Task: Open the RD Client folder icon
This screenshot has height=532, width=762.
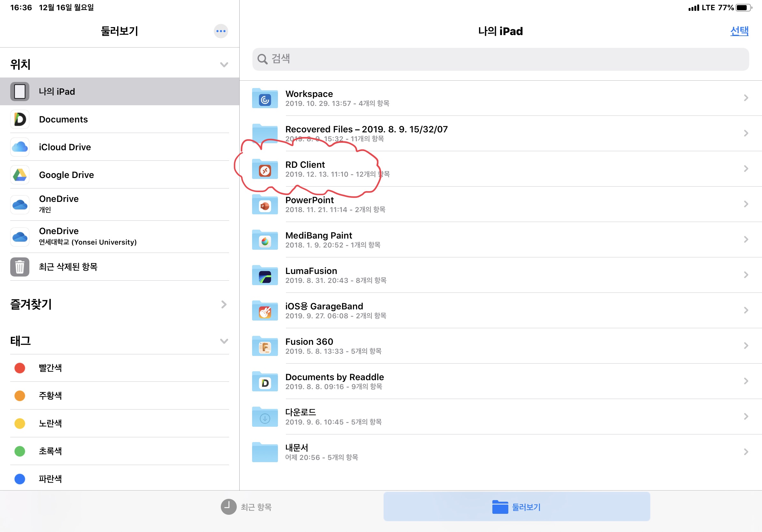Action: coord(265,169)
